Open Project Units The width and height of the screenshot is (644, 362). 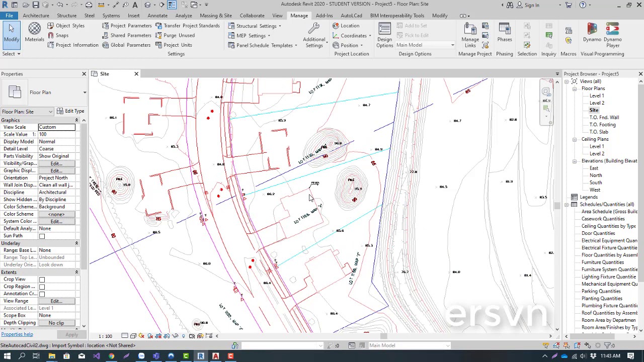tap(174, 45)
